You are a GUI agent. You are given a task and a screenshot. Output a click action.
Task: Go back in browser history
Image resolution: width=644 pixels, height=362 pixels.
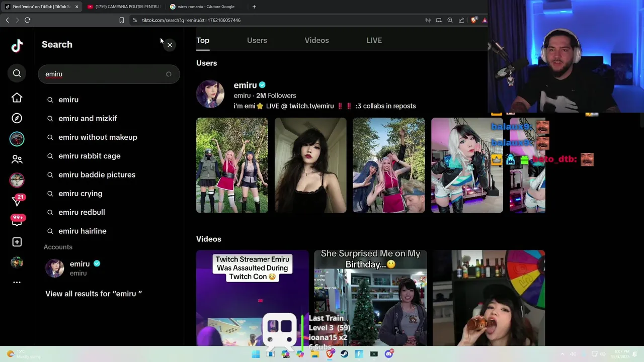tap(7, 20)
